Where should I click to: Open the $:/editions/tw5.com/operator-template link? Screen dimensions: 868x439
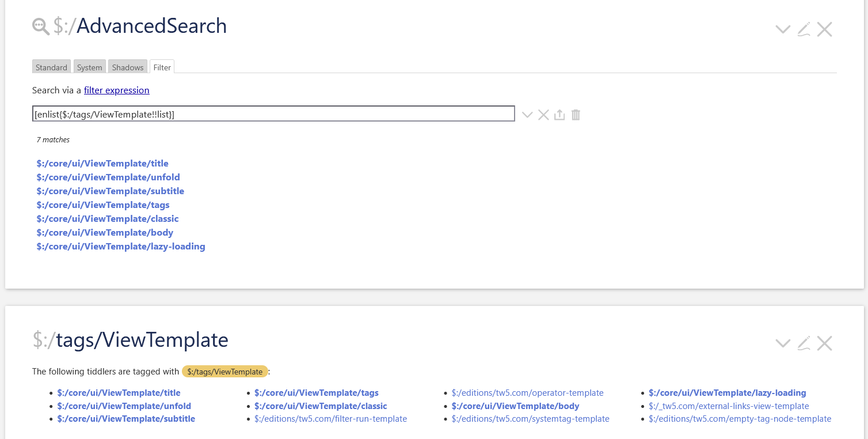pos(527,393)
